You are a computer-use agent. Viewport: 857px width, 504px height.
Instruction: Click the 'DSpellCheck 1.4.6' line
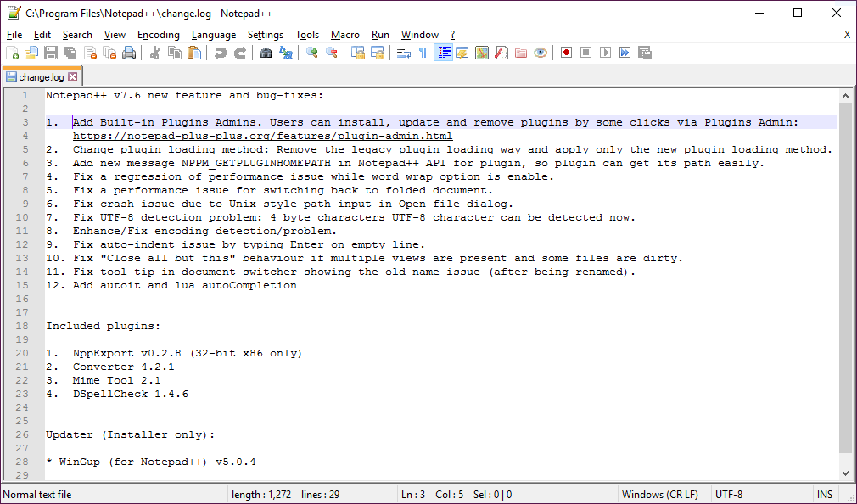[130, 395]
